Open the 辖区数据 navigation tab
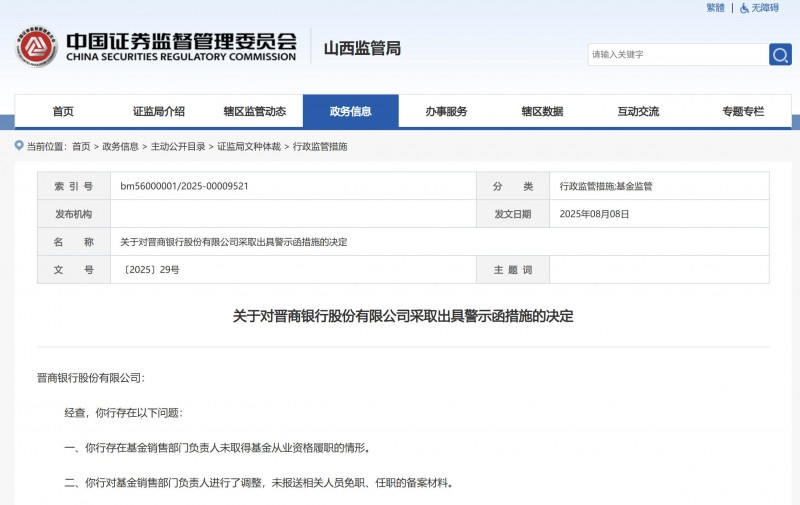 (x=542, y=111)
